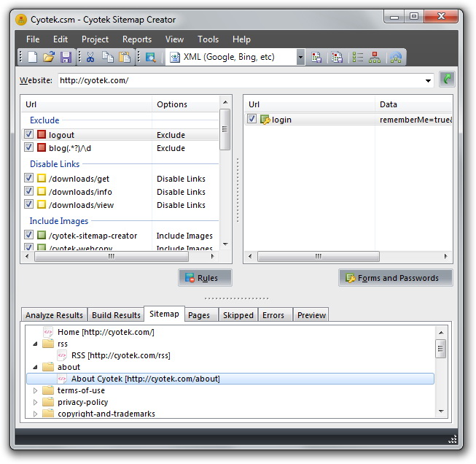The image size is (476, 464).
Task: Click the green go arrow beside Website
Action: pyautogui.click(x=447, y=80)
